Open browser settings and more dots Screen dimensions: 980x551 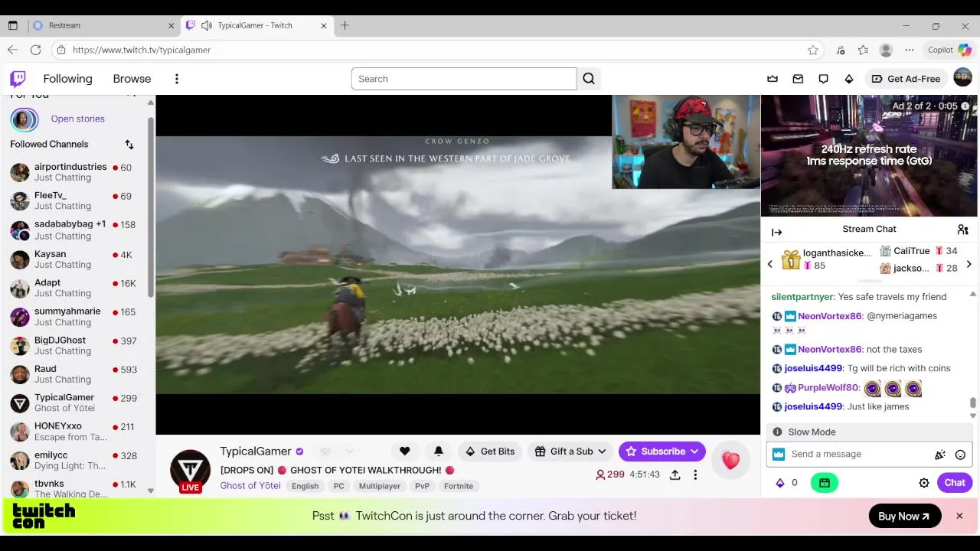click(x=910, y=50)
